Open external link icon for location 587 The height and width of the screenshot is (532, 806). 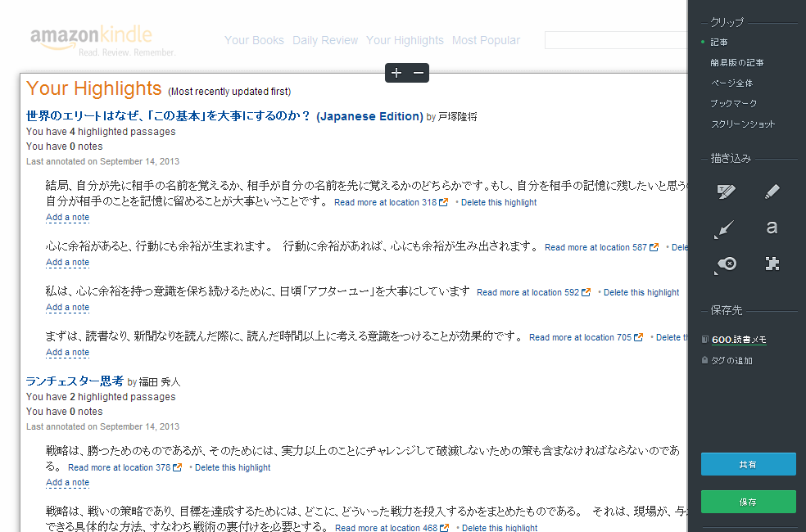(x=654, y=247)
